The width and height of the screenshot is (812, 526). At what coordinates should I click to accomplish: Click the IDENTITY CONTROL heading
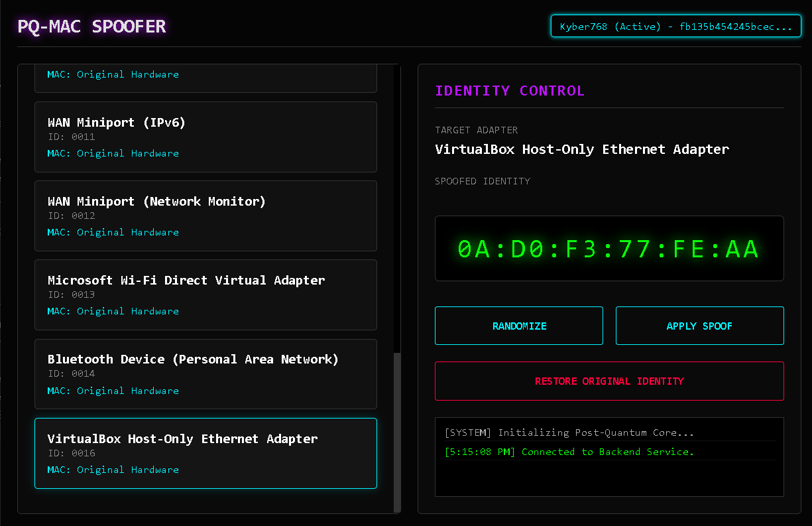[510, 91]
